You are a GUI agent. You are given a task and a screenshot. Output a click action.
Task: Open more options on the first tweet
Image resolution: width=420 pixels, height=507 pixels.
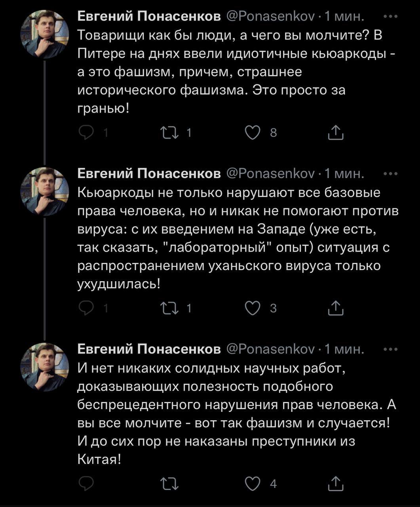coord(391,17)
